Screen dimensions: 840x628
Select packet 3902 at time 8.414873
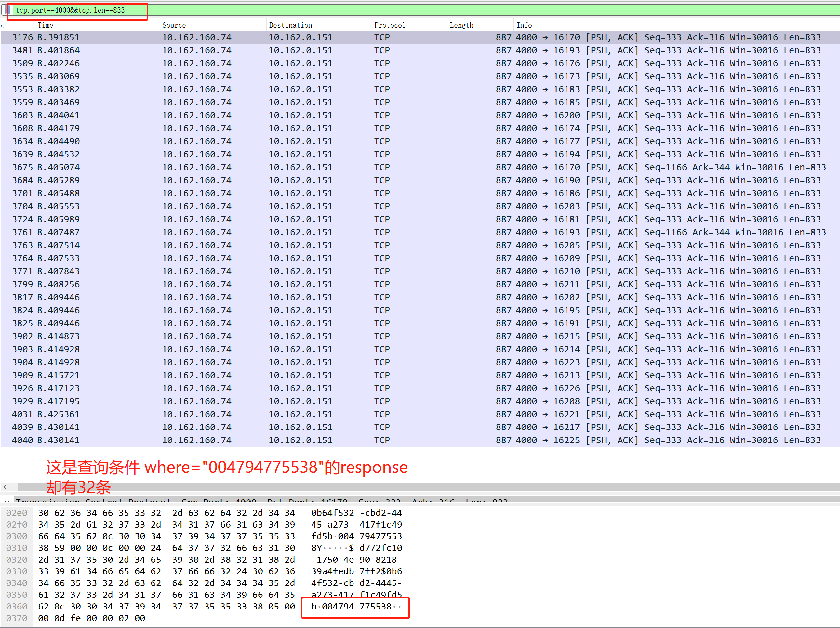(x=420, y=336)
